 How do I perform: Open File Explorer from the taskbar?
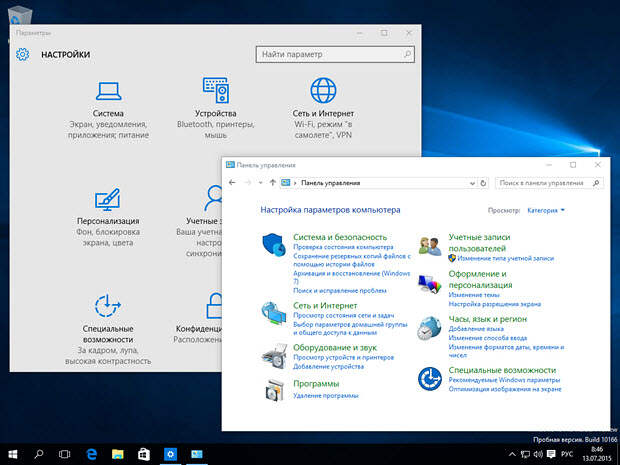click(117, 454)
